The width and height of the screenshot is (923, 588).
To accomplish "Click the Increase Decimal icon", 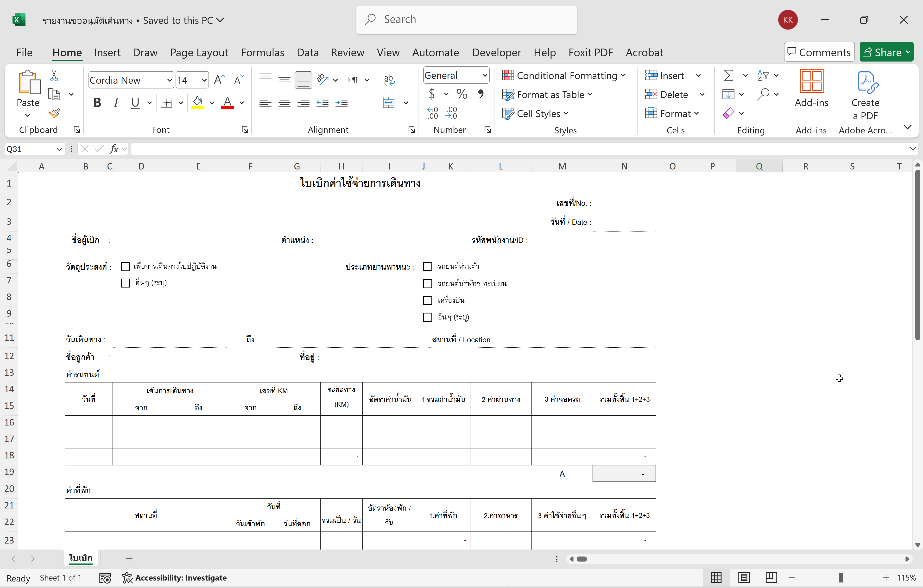I will (x=432, y=113).
